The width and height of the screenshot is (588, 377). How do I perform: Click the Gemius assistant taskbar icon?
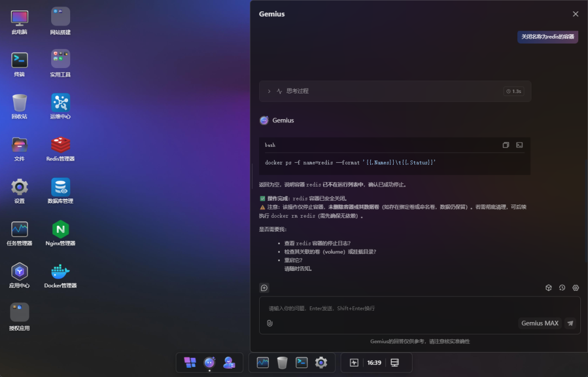210,362
